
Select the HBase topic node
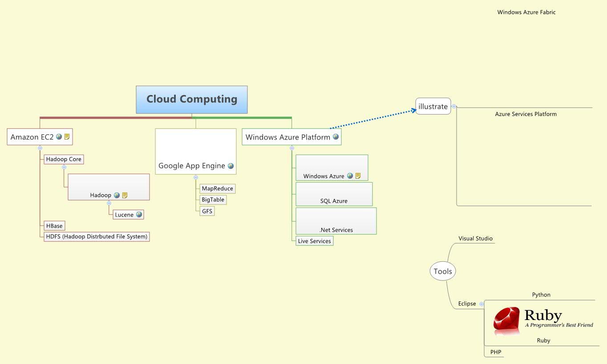click(x=54, y=226)
